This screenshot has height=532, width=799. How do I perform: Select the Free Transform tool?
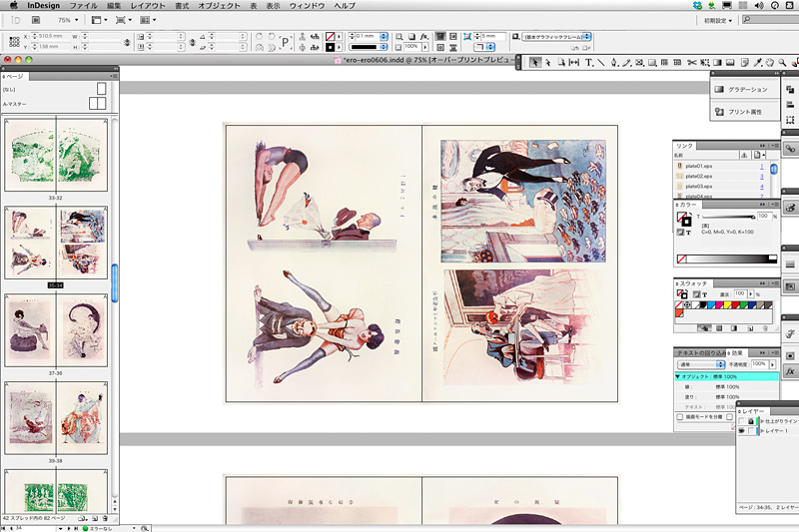(704, 62)
